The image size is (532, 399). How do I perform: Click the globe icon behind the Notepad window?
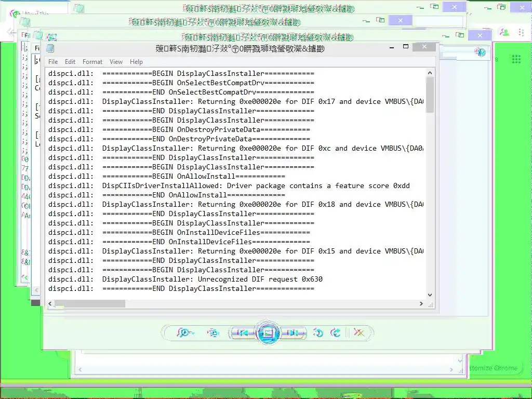(480, 52)
